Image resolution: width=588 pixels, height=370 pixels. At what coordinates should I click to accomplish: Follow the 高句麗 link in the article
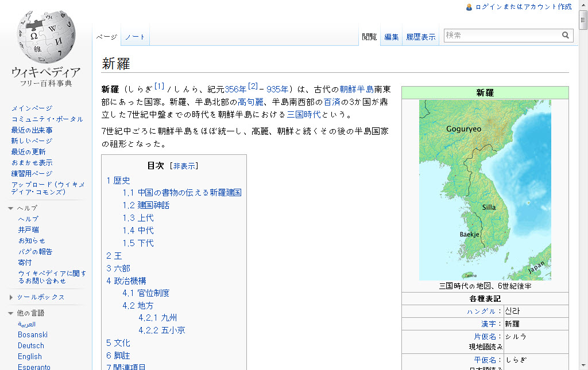(250, 102)
